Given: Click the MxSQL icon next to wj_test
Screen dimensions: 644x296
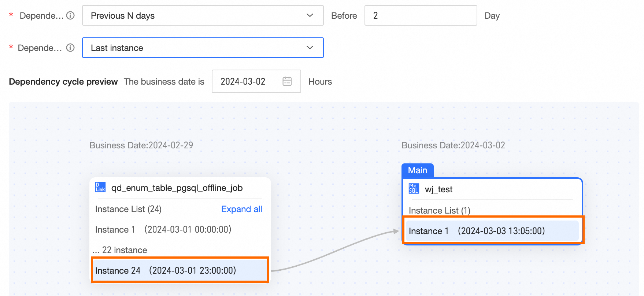Looking at the screenshot, I should click(414, 189).
